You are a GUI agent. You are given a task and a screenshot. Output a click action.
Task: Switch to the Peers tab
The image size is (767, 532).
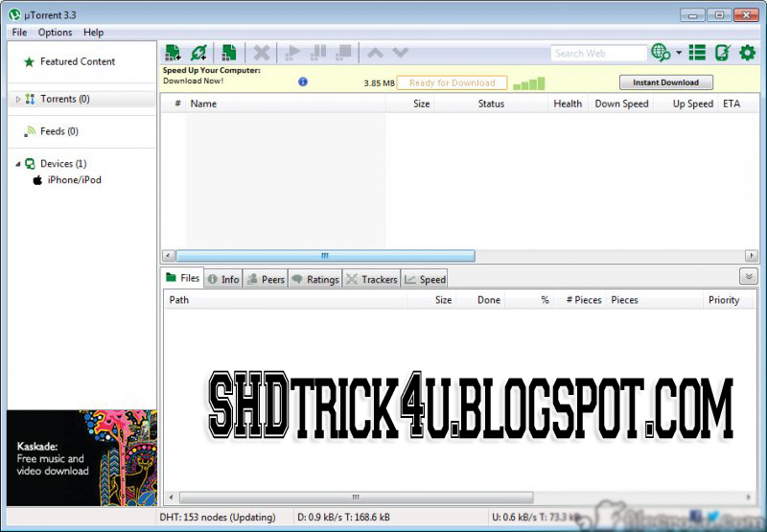tap(266, 279)
